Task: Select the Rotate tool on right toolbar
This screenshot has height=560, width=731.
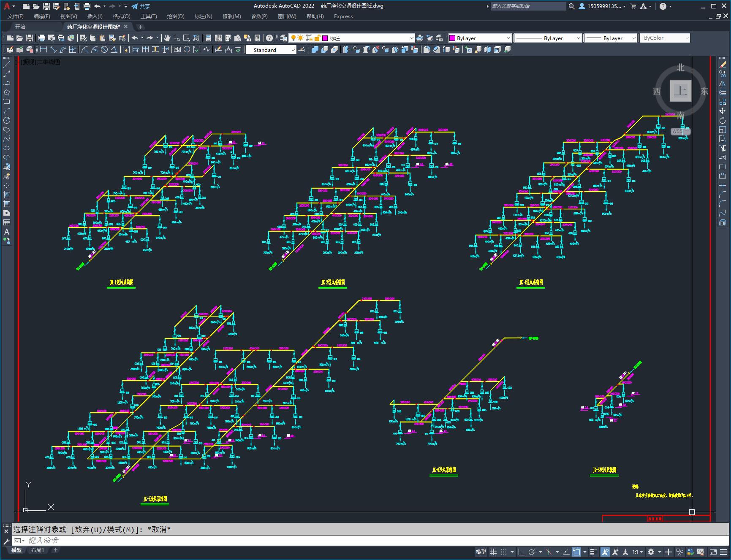Action: click(x=723, y=120)
